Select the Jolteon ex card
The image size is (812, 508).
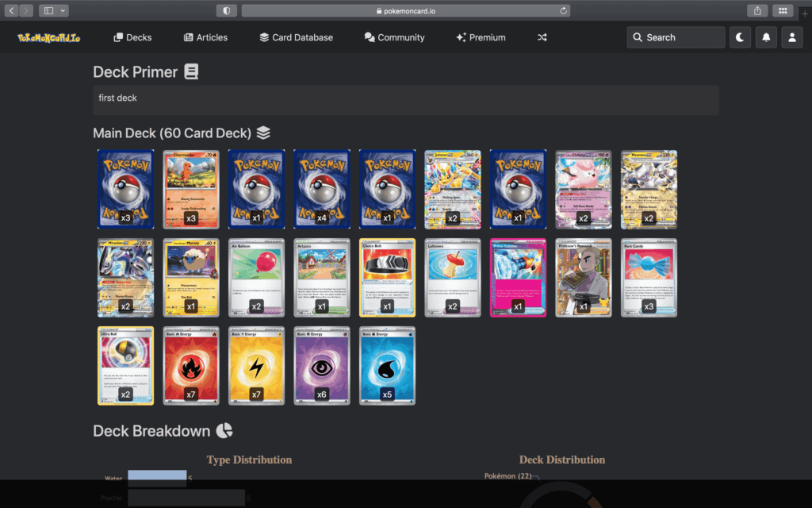click(x=453, y=189)
